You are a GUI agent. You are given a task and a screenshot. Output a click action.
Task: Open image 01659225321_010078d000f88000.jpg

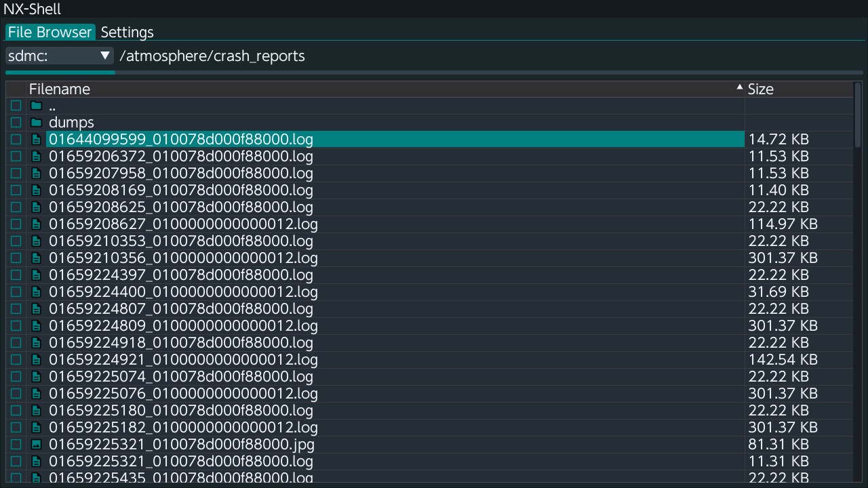pyautogui.click(x=395, y=445)
